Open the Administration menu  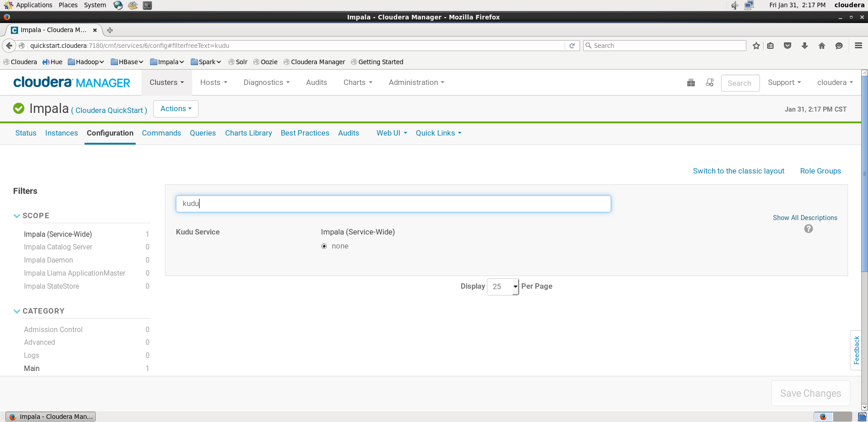pyautogui.click(x=415, y=82)
